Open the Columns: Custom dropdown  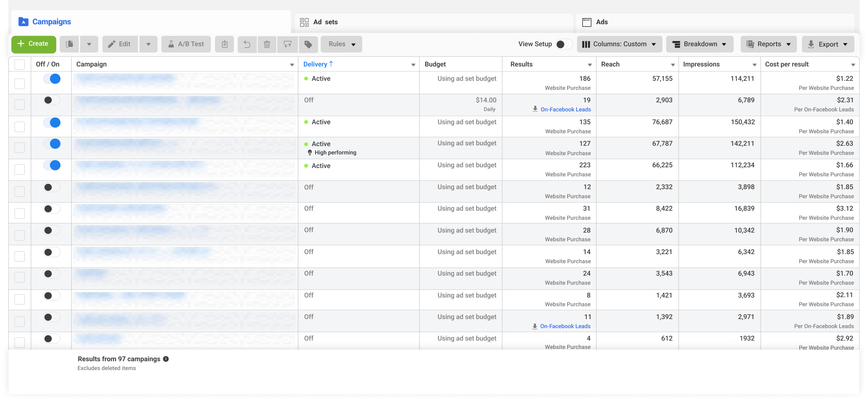(x=619, y=44)
